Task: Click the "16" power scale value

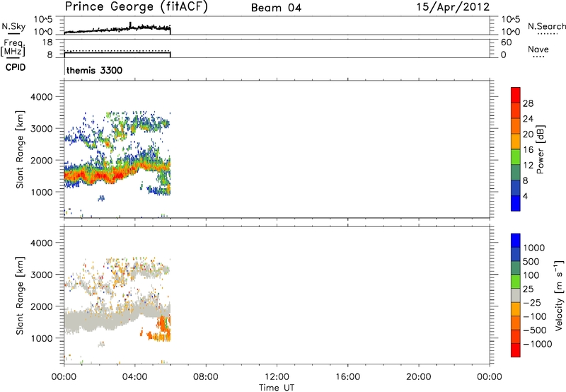Action: [528, 150]
